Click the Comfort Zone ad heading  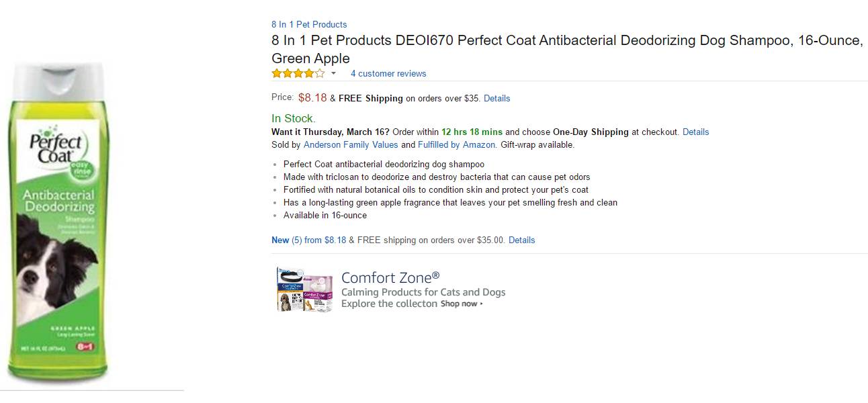tap(390, 277)
